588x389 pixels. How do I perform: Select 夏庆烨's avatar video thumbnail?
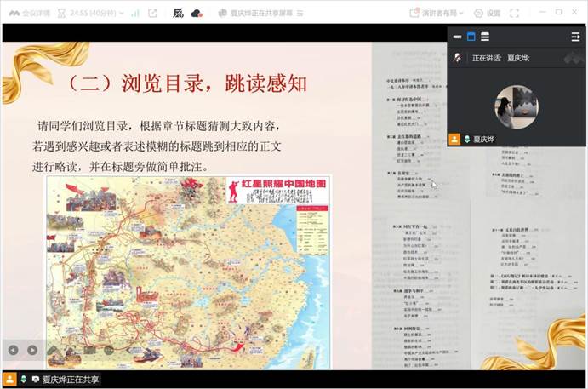pyautogui.click(x=516, y=106)
